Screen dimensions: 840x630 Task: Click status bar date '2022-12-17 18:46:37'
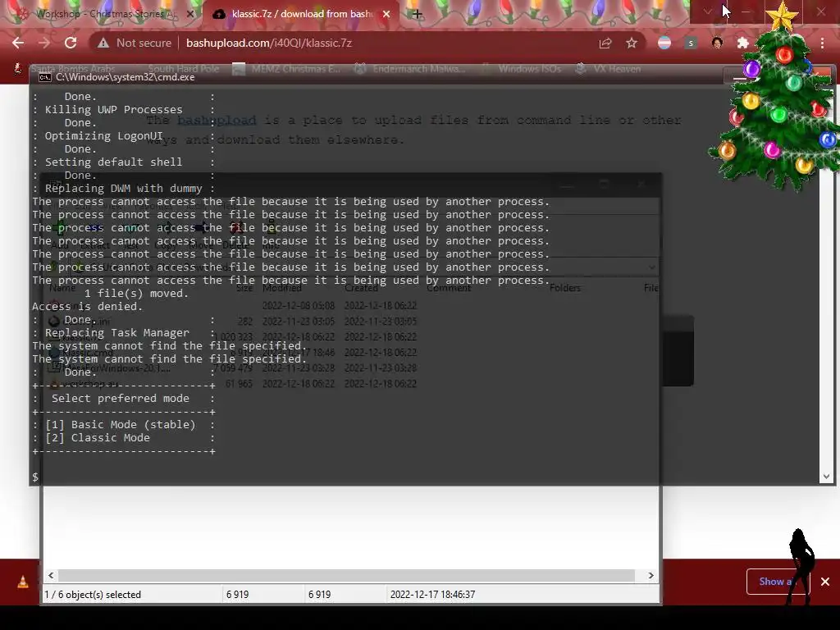pos(433,595)
